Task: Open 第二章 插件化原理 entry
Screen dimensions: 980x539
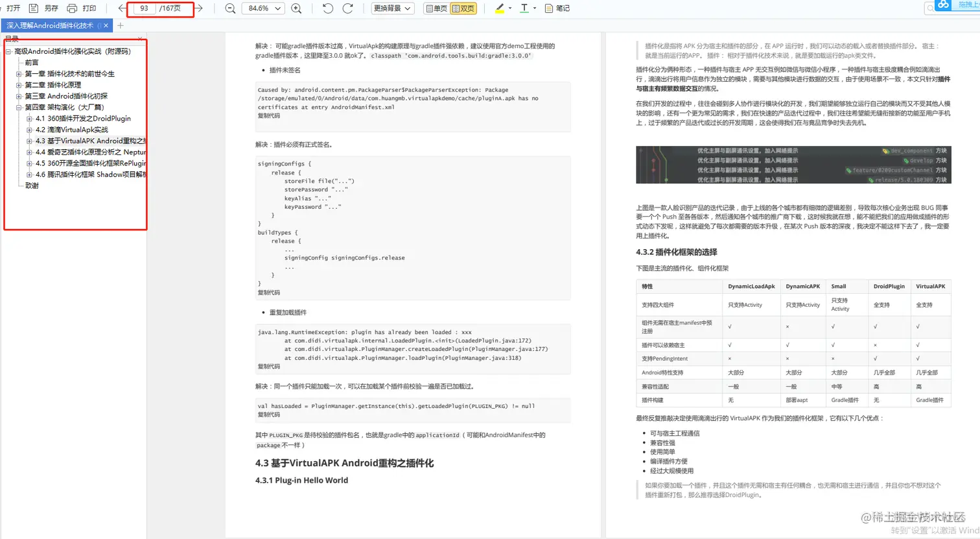Action: pyautogui.click(x=53, y=85)
